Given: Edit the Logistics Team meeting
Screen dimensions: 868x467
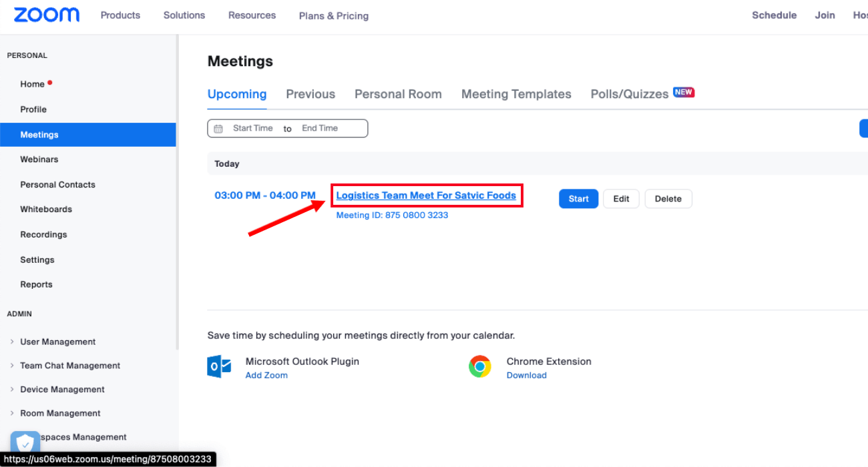Looking at the screenshot, I should (621, 199).
